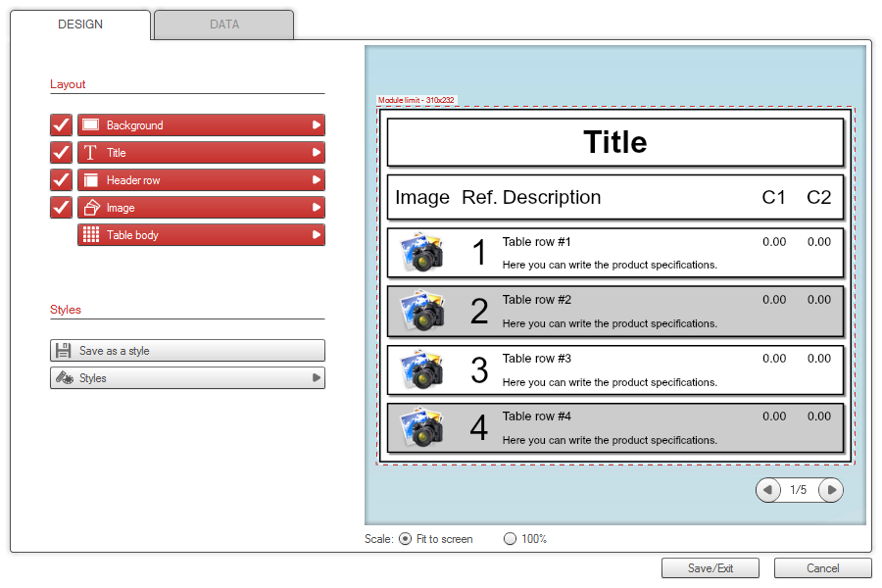Uncheck the Background checkbox

(x=61, y=125)
